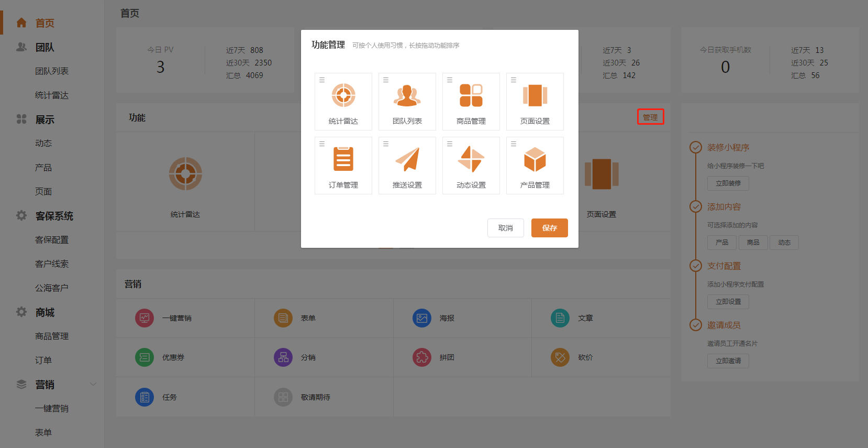Screen dimensions: 868x448
Task: Open 首页 home in the sidebar
Action: [x=44, y=23]
